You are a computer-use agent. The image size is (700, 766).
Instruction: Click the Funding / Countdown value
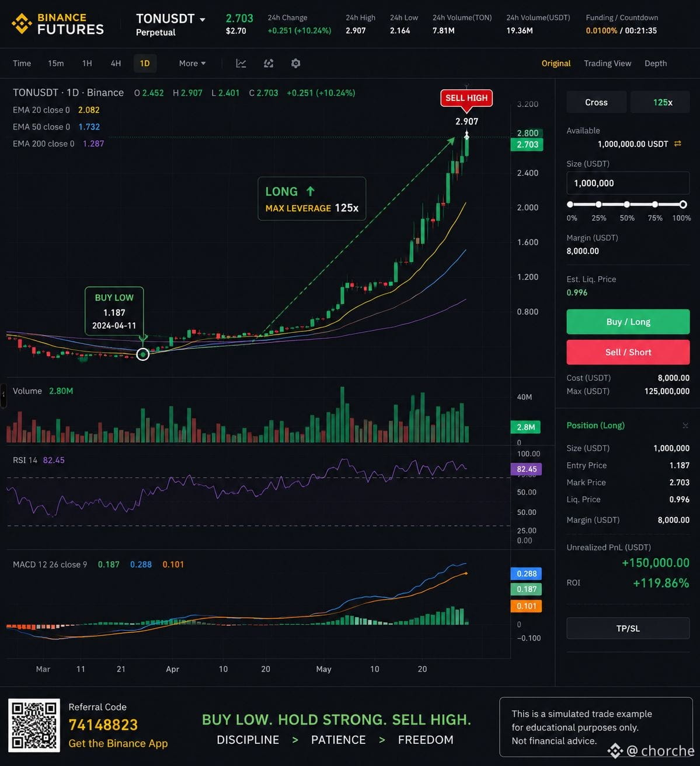tap(621, 30)
